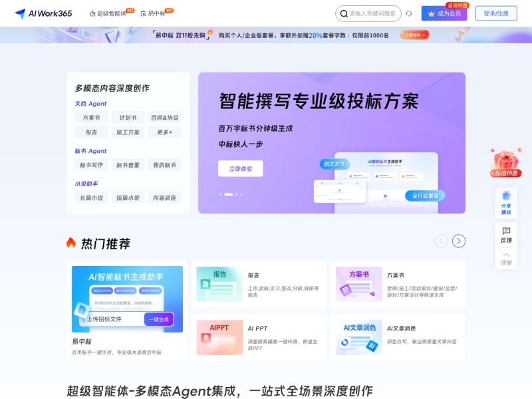Open the 报告 card icon

click(219, 284)
